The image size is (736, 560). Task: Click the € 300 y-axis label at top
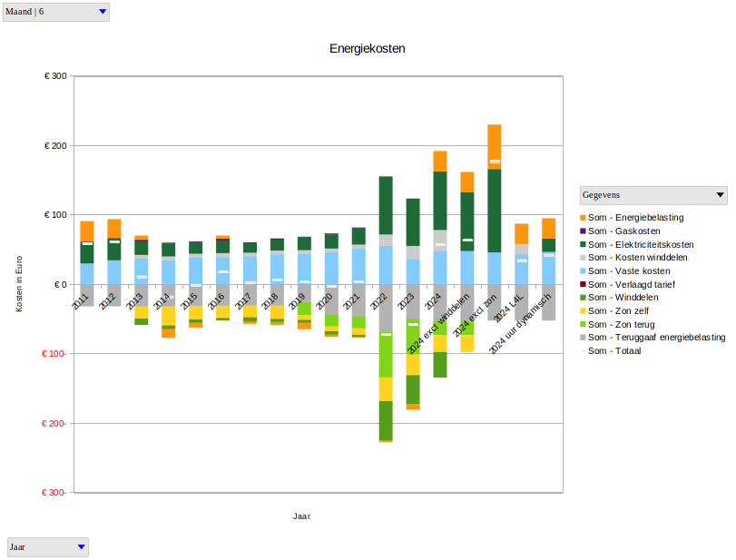(55, 76)
